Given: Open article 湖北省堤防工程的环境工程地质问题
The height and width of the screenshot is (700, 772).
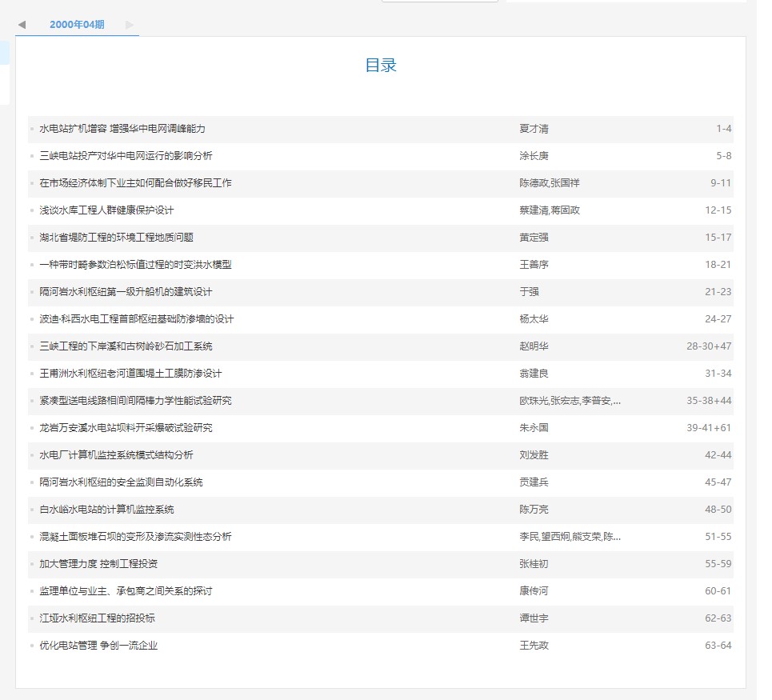Looking at the screenshot, I should [116, 238].
